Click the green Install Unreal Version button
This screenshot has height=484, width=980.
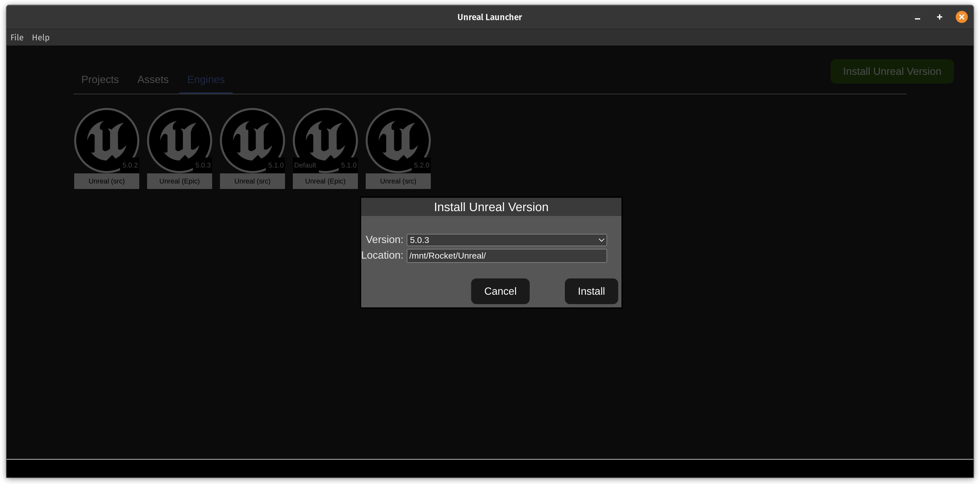[x=892, y=72]
